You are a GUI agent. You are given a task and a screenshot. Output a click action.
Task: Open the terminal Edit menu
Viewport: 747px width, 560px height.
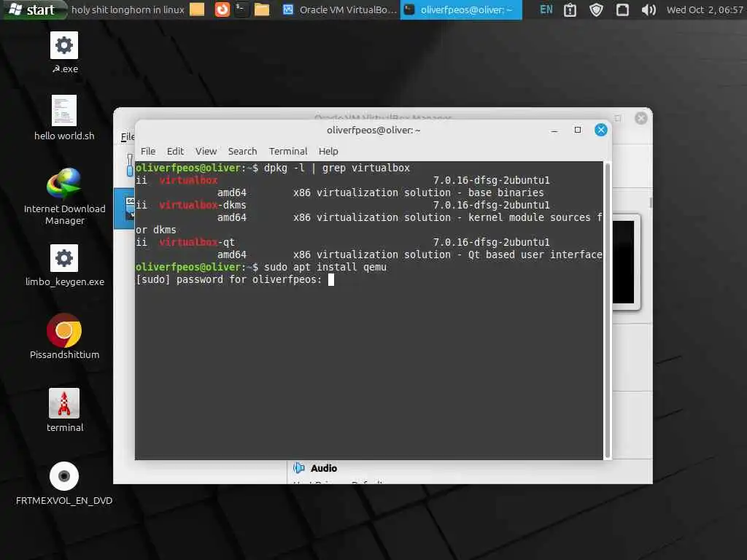(x=175, y=151)
